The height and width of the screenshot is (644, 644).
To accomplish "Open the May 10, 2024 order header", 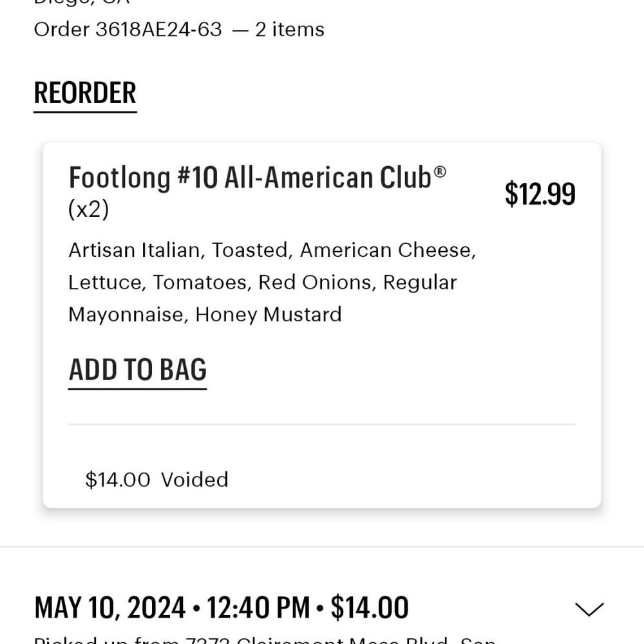I will [x=222, y=607].
